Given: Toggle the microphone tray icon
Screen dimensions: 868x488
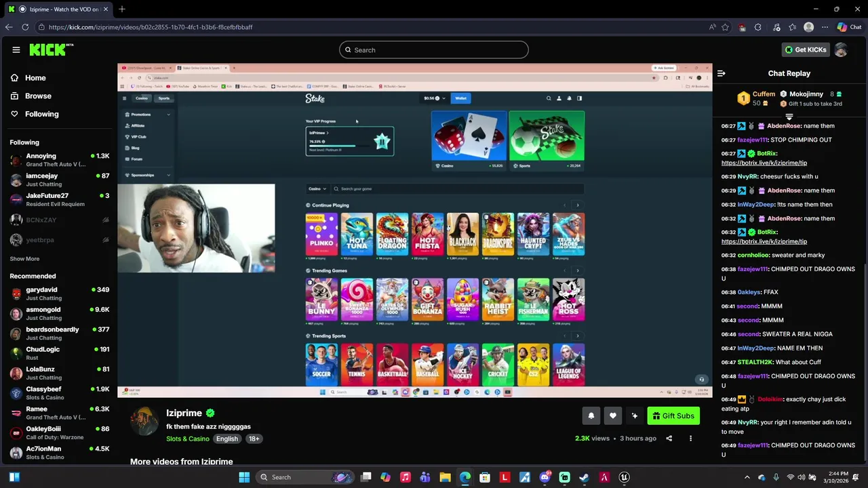Looking at the screenshot, I should [x=776, y=477].
